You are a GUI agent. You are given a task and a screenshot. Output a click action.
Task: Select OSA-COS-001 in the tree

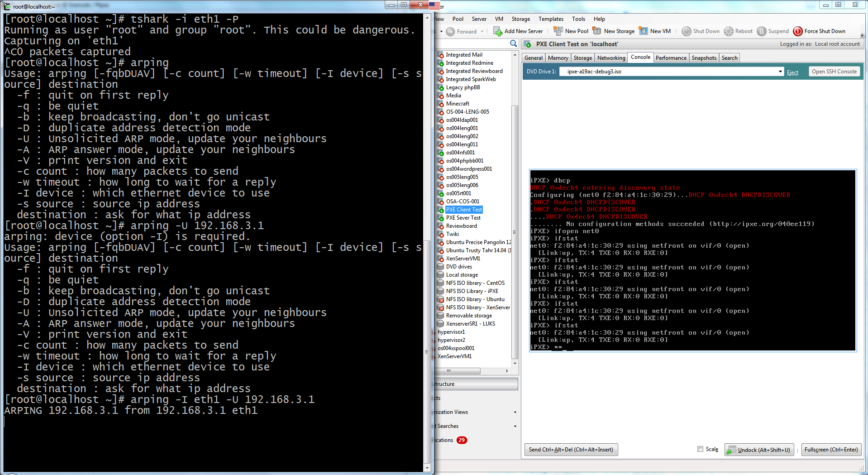(x=463, y=202)
